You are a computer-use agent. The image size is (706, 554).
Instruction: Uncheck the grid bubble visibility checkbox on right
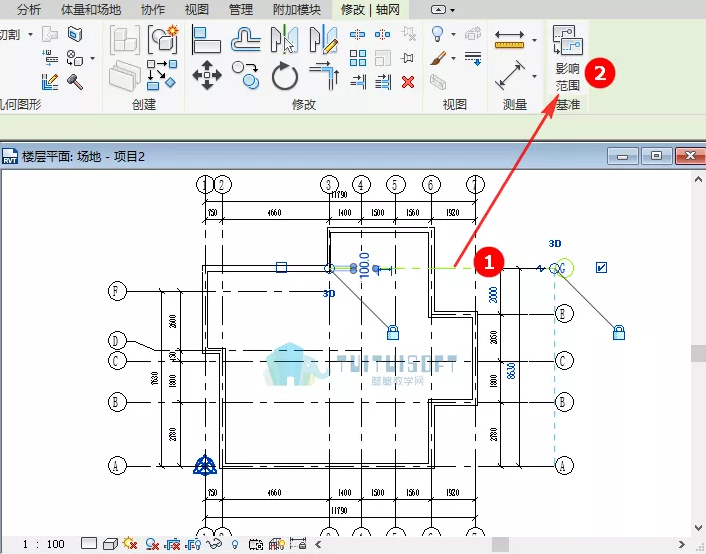pyautogui.click(x=602, y=267)
